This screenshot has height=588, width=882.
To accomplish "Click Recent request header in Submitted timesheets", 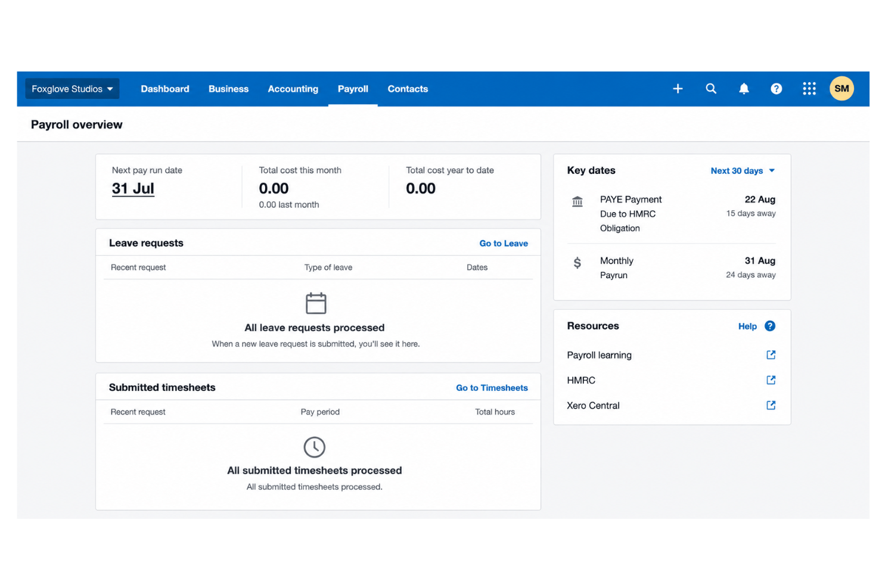I will 138,412.
